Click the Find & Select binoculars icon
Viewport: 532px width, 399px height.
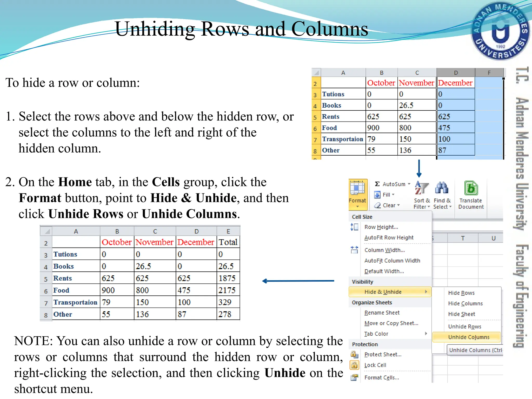pos(442,188)
